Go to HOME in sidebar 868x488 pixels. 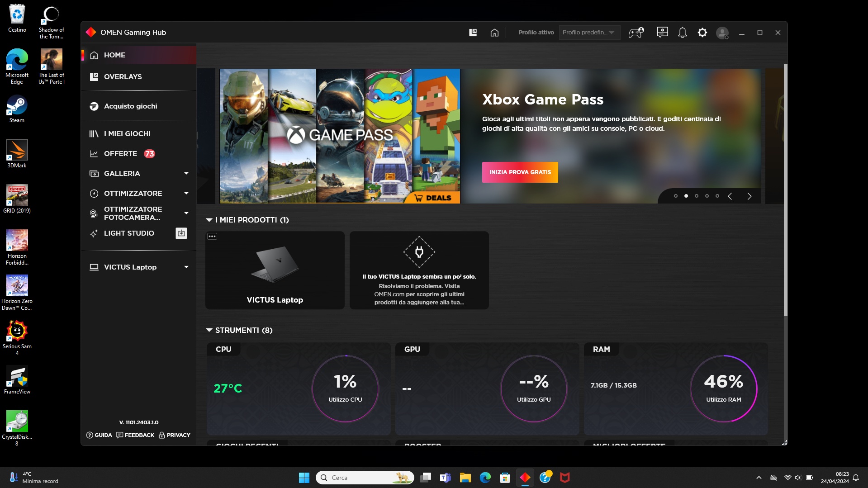[139, 55]
